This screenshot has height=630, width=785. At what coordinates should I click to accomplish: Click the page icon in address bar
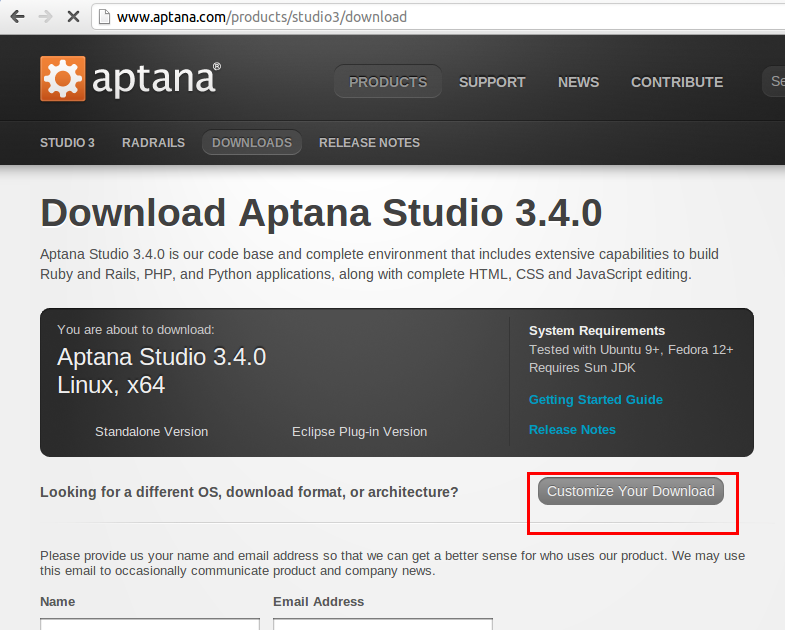[x=104, y=17]
